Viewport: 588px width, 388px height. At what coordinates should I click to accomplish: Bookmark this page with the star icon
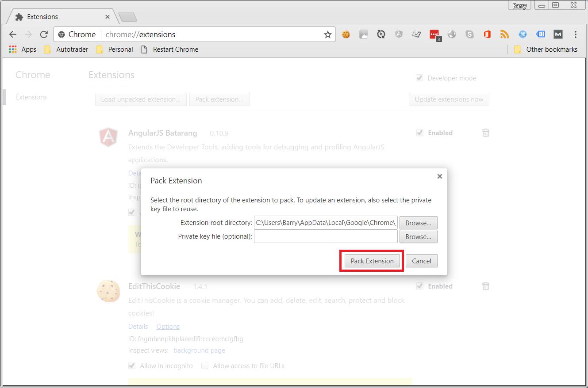pos(328,34)
